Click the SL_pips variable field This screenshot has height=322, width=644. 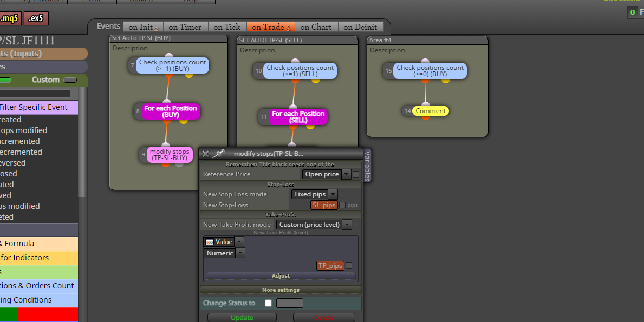pyautogui.click(x=324, y=205)
